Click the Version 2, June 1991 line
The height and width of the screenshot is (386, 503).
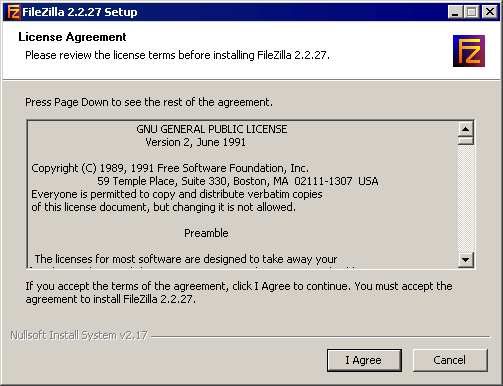click(196, 142)
